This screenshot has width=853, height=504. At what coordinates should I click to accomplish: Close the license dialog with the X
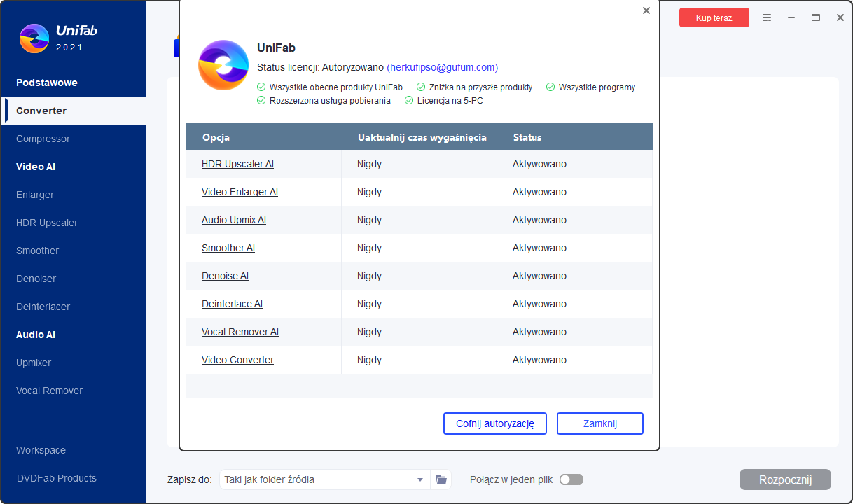point(646,10)
